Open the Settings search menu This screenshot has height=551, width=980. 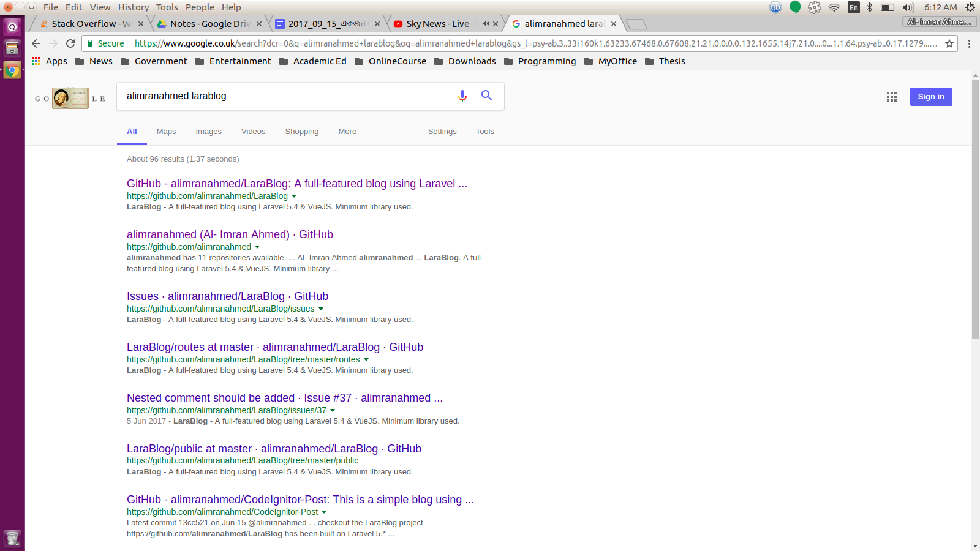click(442, 132)
